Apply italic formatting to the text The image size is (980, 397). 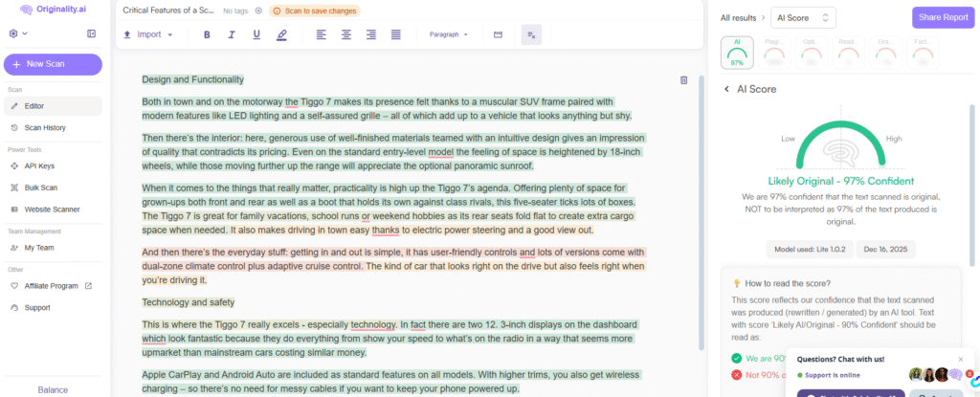(231, 34)
